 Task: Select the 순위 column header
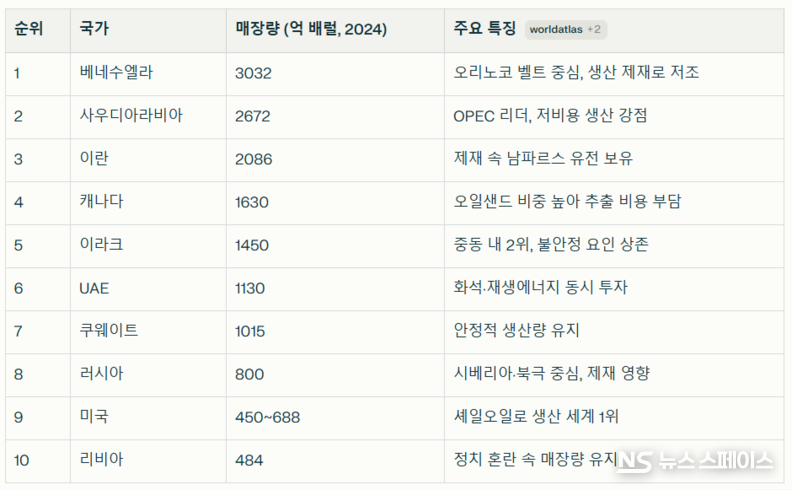pos(27,29)
